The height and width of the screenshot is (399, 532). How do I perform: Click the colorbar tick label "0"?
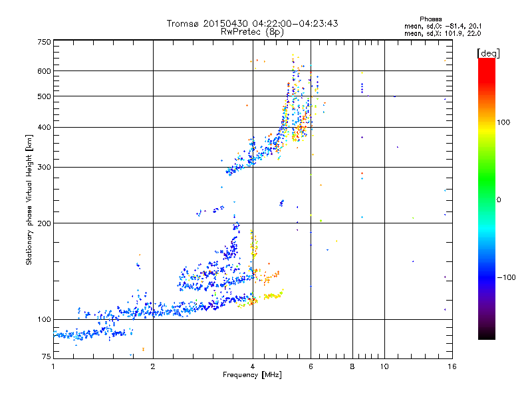499,200
